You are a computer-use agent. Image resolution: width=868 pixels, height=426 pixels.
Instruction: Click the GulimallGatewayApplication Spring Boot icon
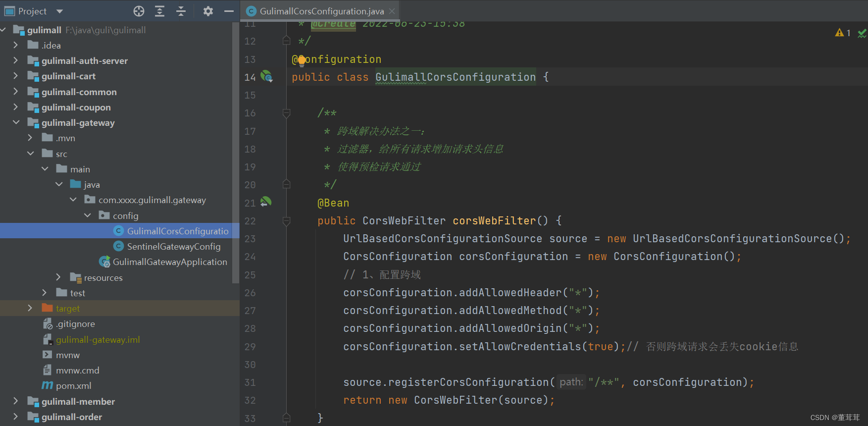tap(104, 262)
